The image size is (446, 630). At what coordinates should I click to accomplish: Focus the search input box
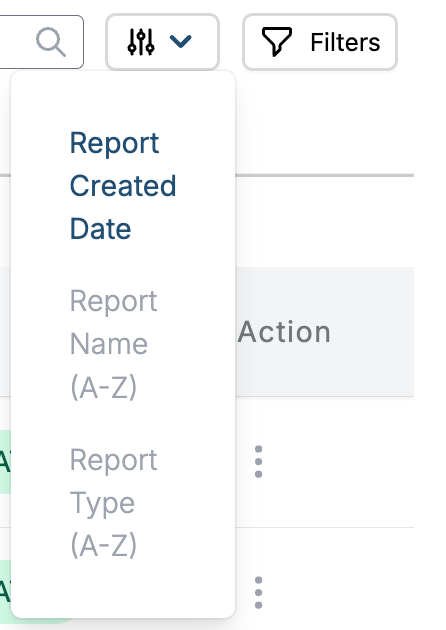41,42
